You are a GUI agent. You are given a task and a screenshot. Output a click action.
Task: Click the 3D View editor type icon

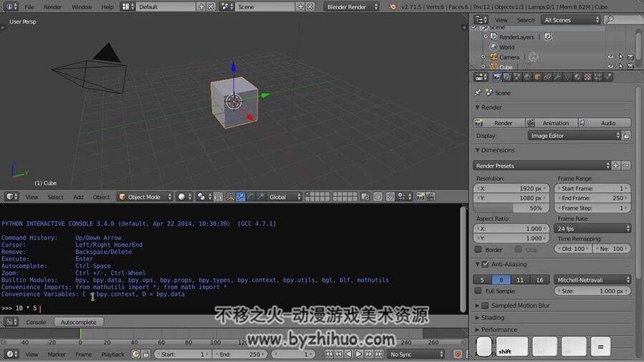[x=11, y=197]
